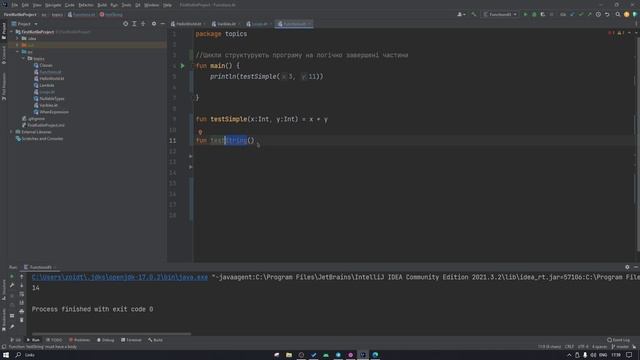Click the console horizontal scrollbar

coord(111,333)
